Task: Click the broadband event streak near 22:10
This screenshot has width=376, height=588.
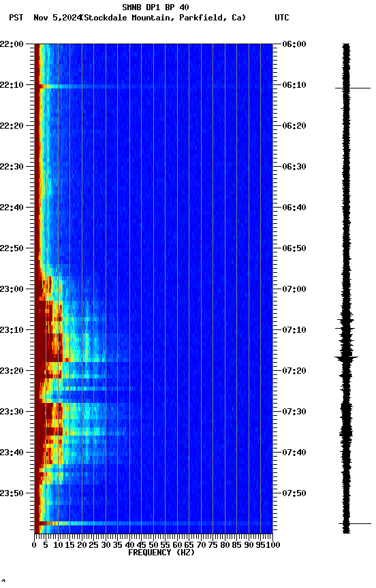Action: [153, 86]
